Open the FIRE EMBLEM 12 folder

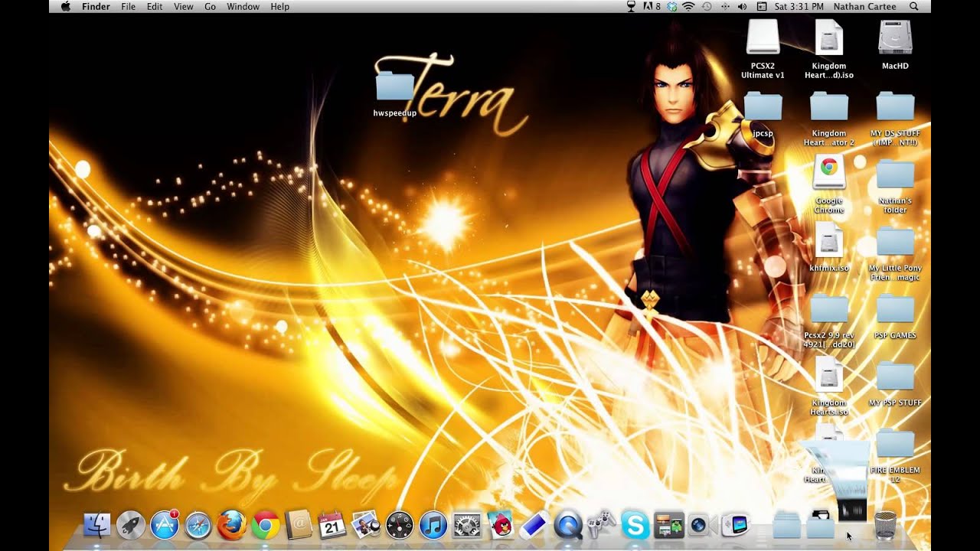point(895,443)
